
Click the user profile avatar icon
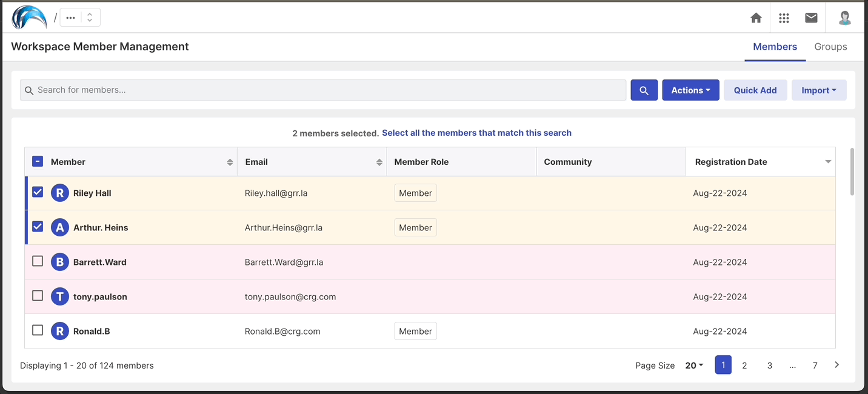pos(844,18)
